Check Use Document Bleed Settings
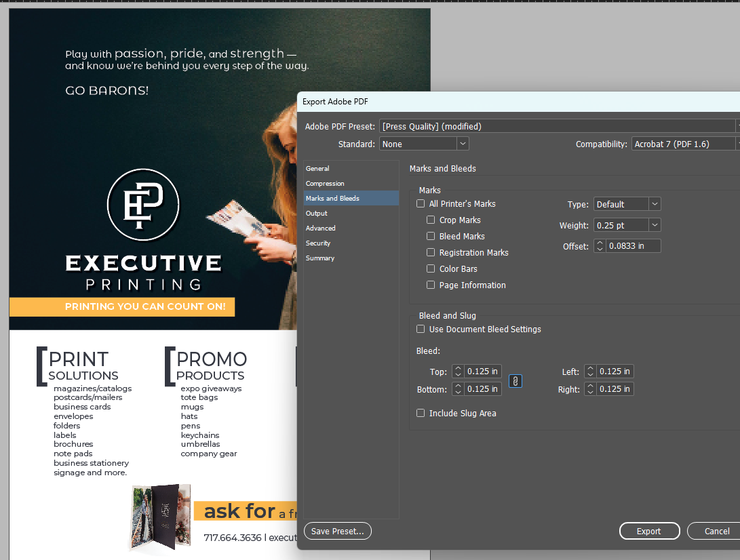This screenshot has width=740, height=560. pyautogui.click(x=421, y=329)
